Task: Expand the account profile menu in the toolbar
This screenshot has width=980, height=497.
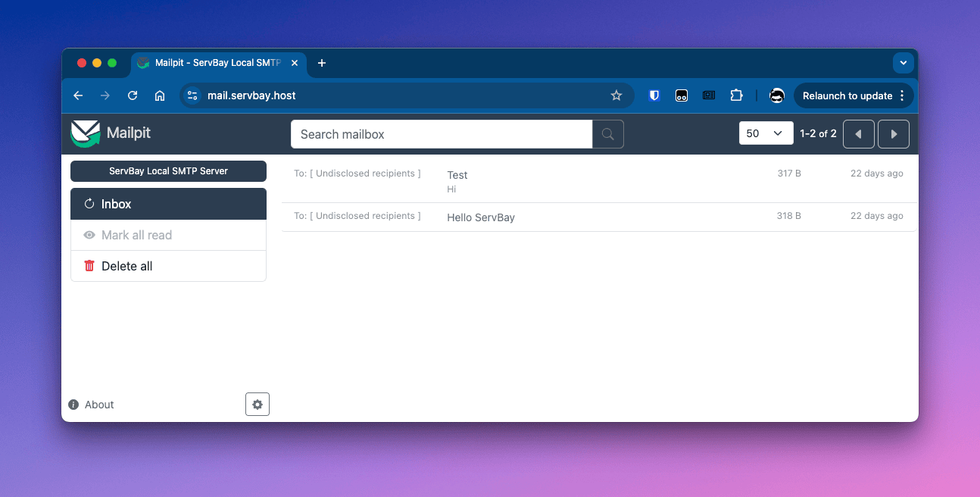Action: coord(776,95)
